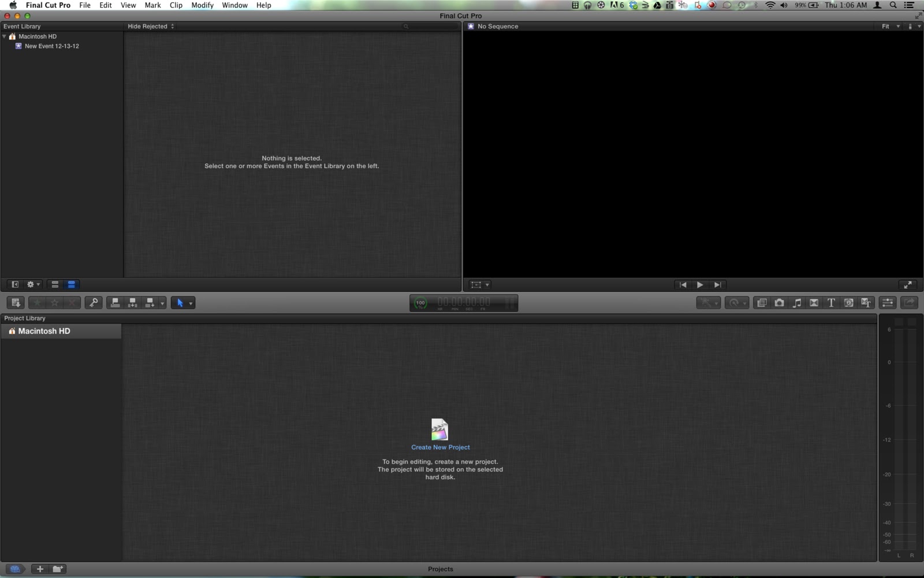The width and height of the screenshot is (924, 578).
Task: Click the Unrate (hollow star) button
Action: [x=54, y=303]
